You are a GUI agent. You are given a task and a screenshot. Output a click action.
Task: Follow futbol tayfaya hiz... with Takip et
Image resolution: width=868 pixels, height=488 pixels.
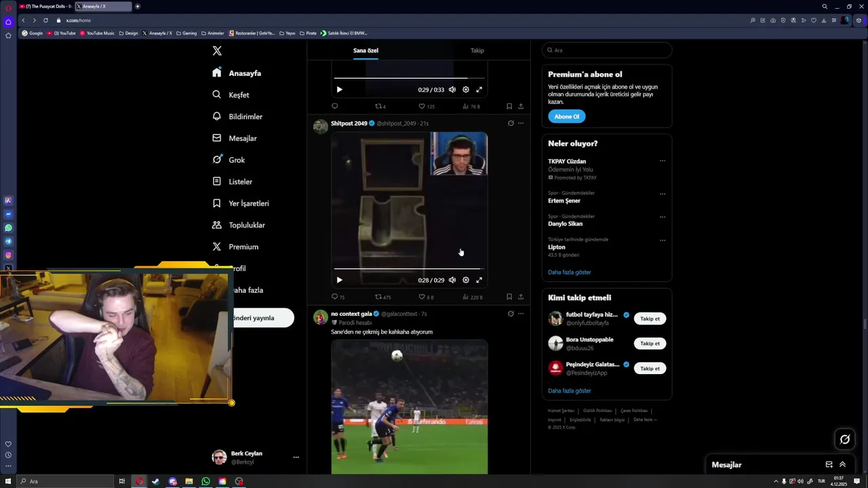click(x=650, y=319)
